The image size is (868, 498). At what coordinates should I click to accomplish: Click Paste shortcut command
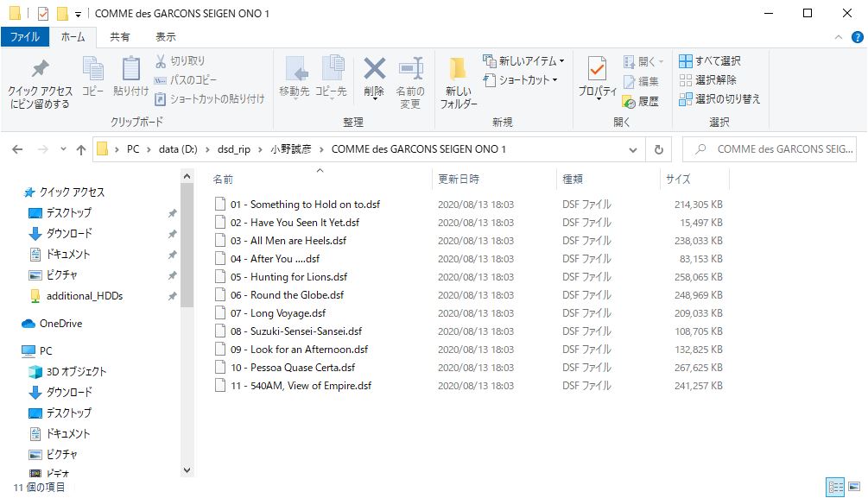pyautogui.click(x=209, y=98)
